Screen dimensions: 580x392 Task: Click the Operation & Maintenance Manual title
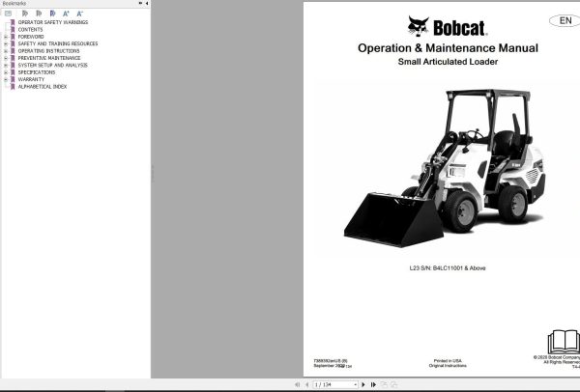click(448, 48)
